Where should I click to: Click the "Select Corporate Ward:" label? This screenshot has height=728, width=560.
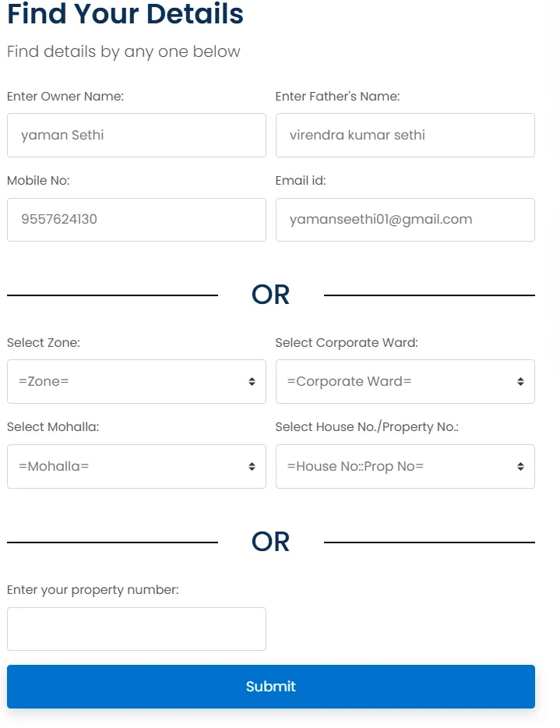pyautogui.click(x=347, y=343)
